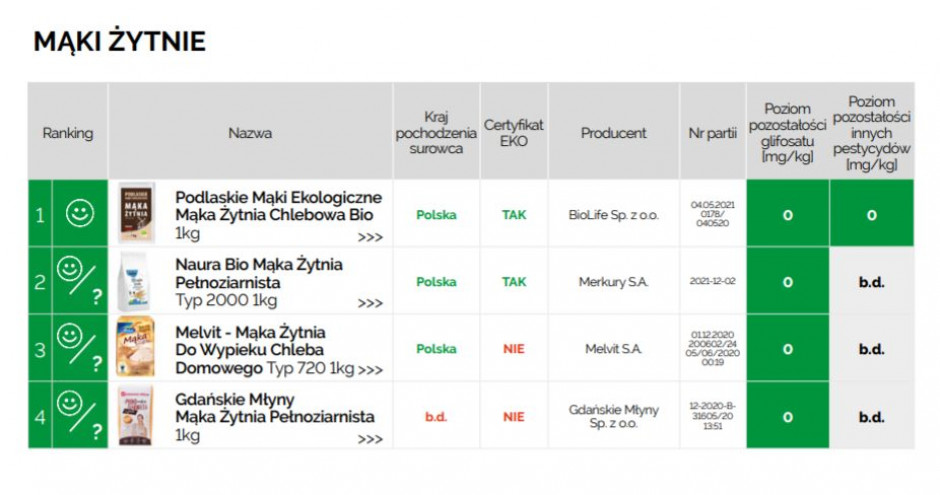Click the Certyfikat EKO column header
This screenshot has width=940, height=495.
point(513,133)
